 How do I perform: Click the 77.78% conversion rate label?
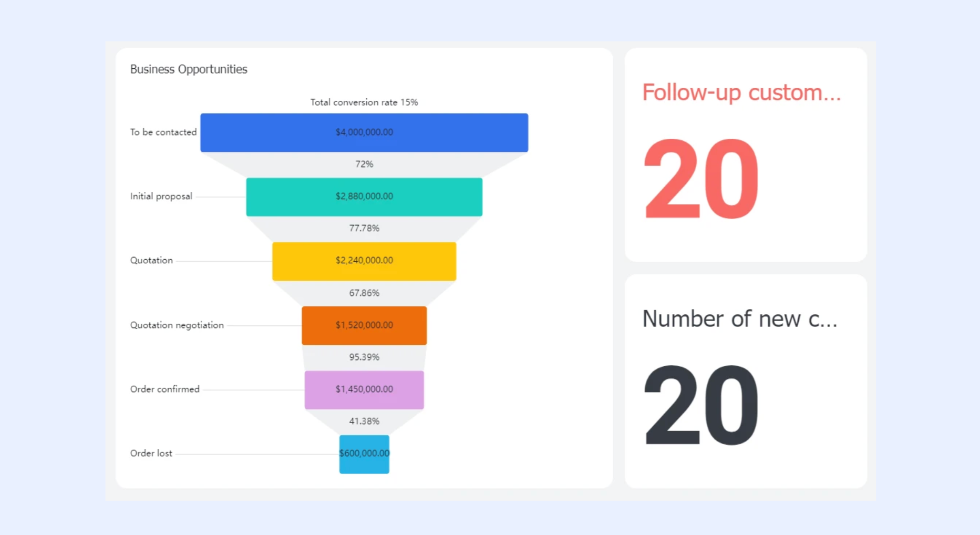point(364,228)
